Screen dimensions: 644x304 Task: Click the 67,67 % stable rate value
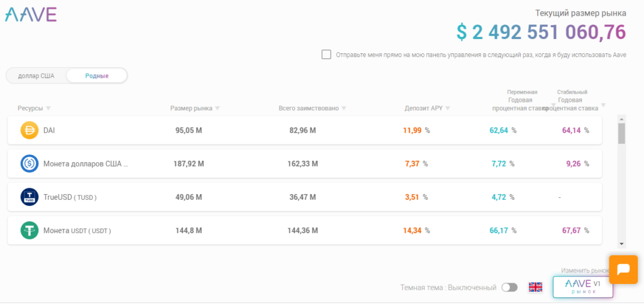point(575,231)
